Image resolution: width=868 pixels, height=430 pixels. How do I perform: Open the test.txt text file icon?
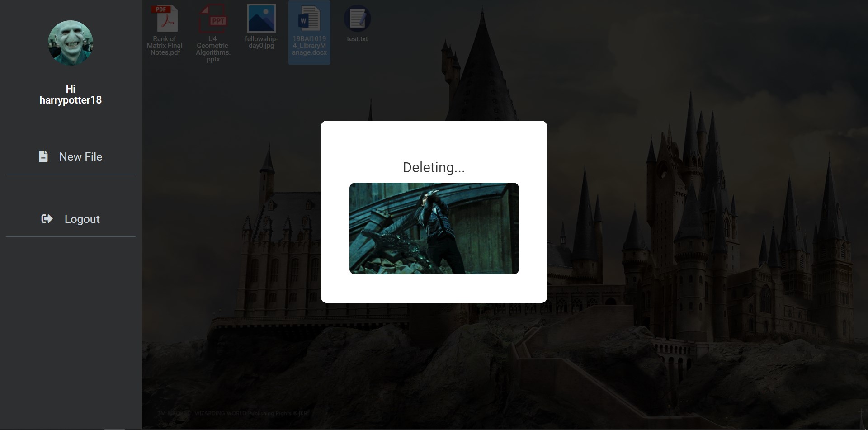357,19
